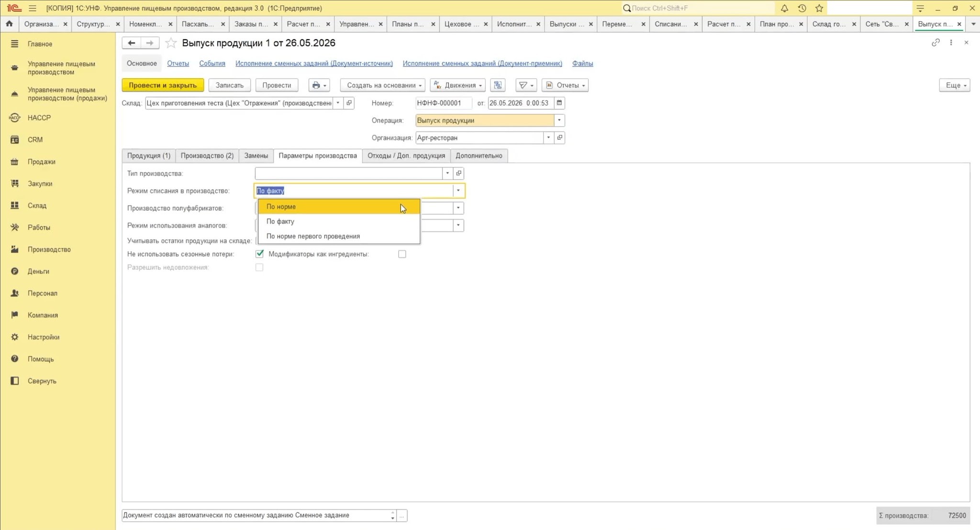Enable 'Модификаторы как ингредиенты' checkbox
Screen dimensions: 980x530
tap(402, 254)
